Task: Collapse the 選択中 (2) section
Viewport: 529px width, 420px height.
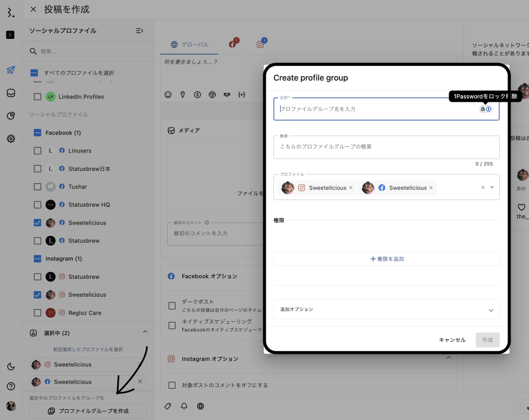Action: click(145, 333)
